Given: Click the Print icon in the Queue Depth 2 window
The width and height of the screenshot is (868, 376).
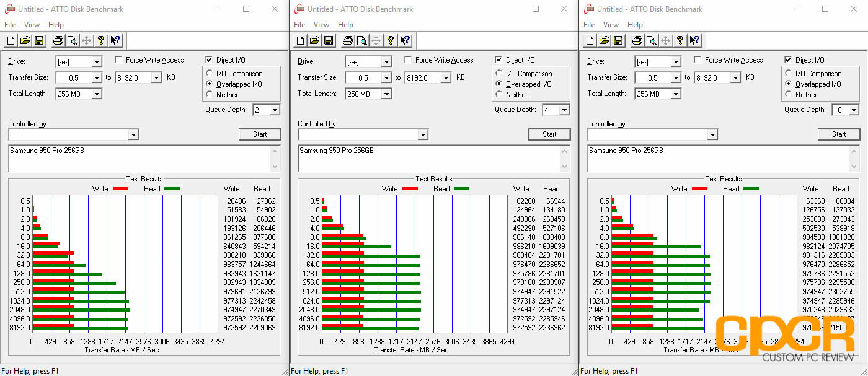Looking at the screenshot, I should pos(58,41).
